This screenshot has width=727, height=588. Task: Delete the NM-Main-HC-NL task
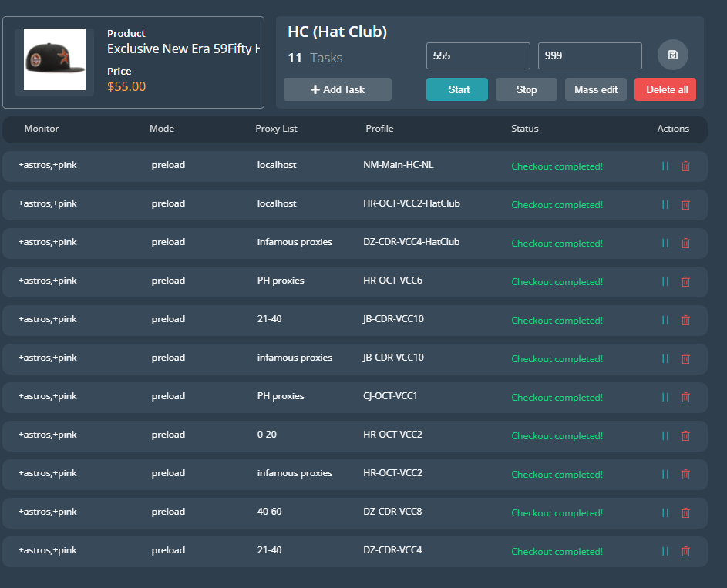coord(685,166)
